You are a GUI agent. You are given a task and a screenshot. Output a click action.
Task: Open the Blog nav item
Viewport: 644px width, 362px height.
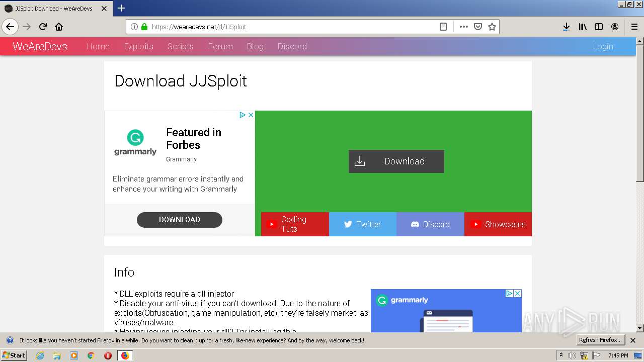[255, 46]
